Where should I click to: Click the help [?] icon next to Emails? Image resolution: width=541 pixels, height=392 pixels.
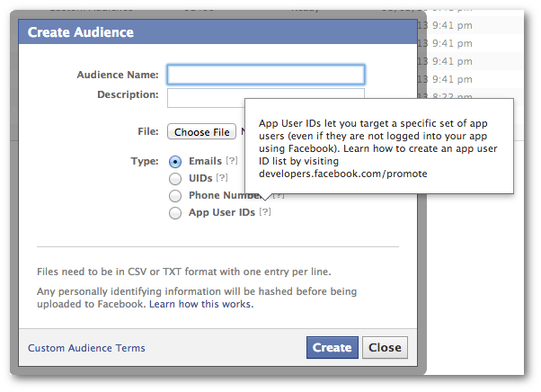click(x=232, y=160)
